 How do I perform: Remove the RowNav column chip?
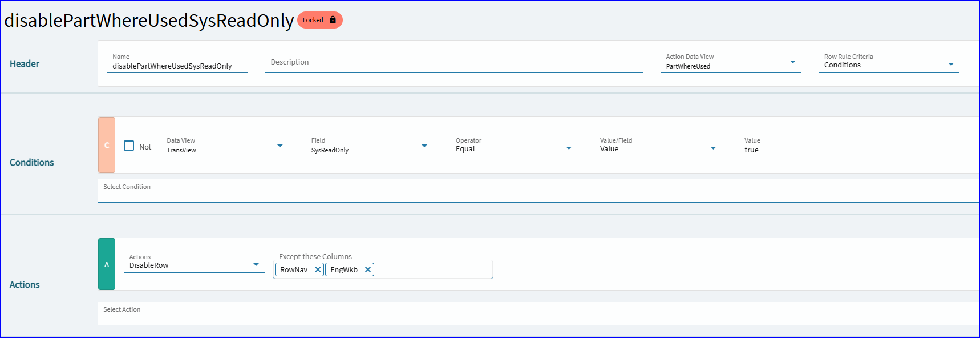click(318, 269)
